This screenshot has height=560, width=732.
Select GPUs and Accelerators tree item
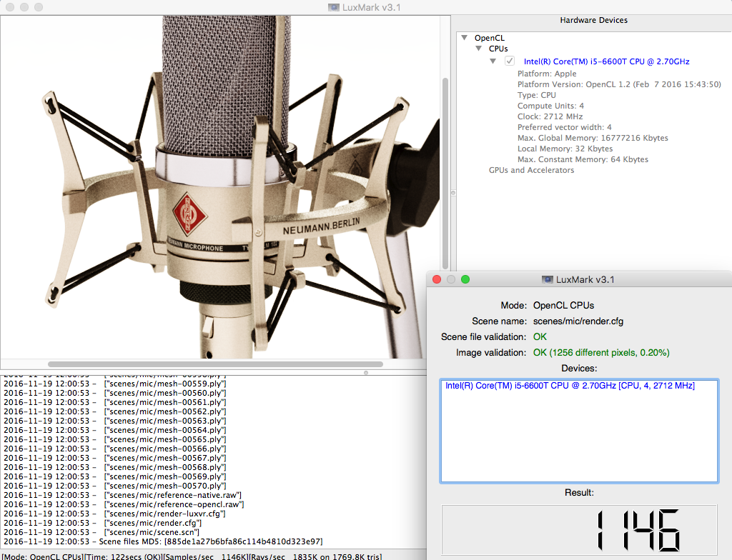point(531,170)
